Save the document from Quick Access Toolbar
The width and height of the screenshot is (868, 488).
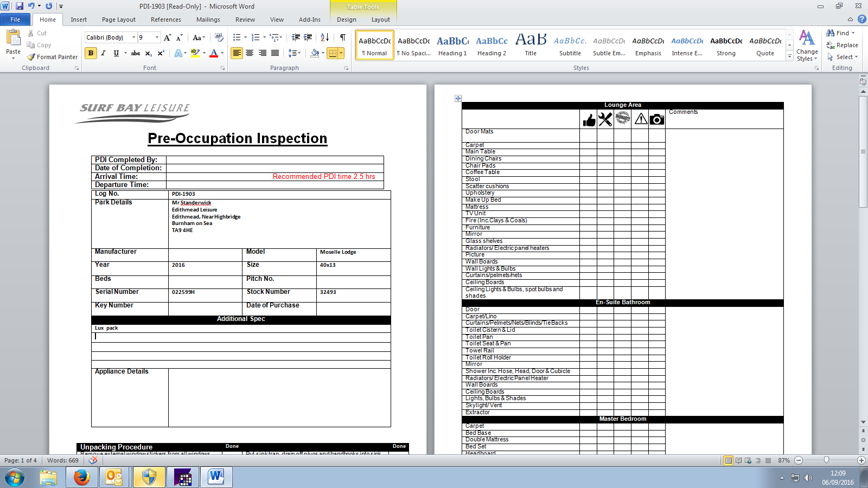coord(20,6)
